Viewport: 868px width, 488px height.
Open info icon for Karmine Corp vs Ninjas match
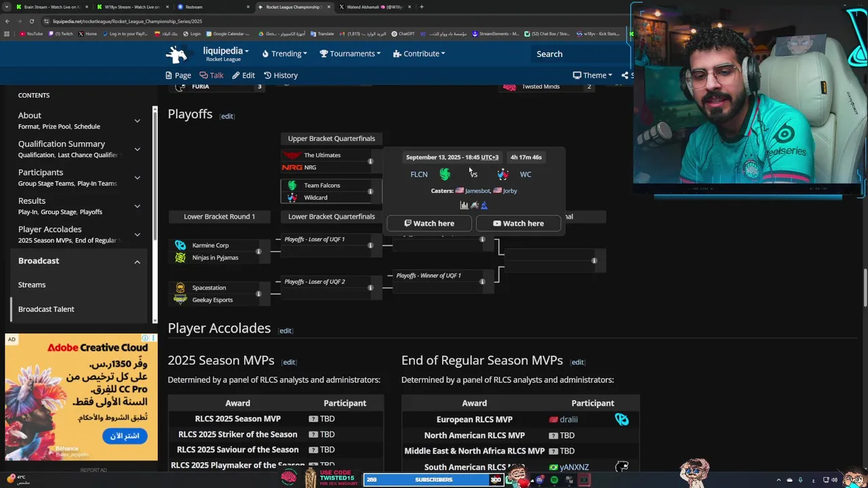[x=258, y=251]
